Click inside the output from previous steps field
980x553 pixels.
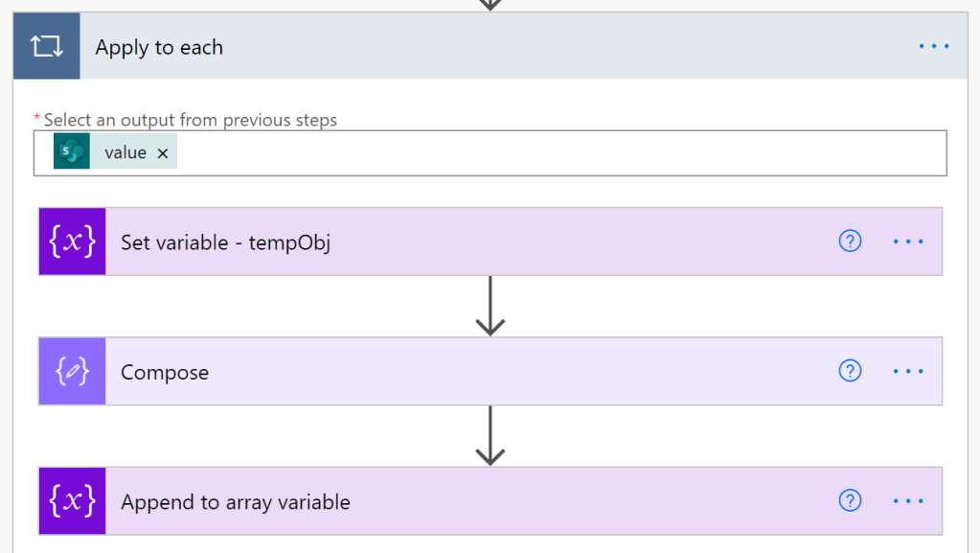pyautogui.click(x=556, y=152)
